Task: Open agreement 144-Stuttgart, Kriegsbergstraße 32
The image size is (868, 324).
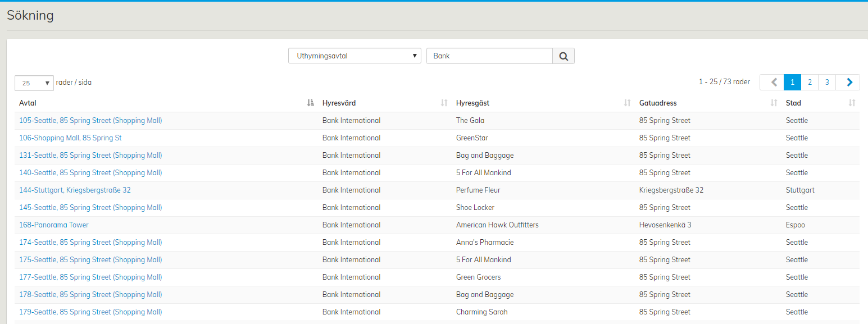Action: click(x=75, y=190)
